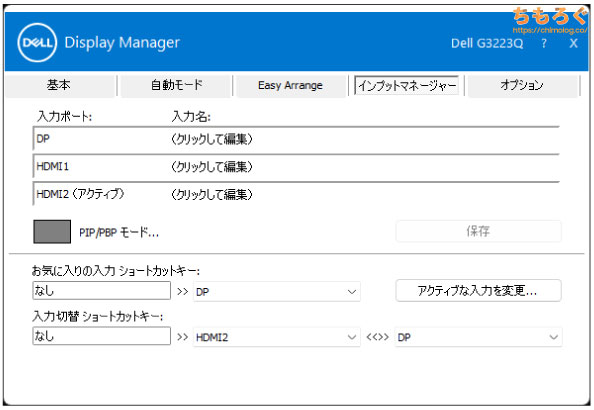Edit the input name for HDMI1
The width and height of the screenshot is (594, 410).
[x=211, y=166]
